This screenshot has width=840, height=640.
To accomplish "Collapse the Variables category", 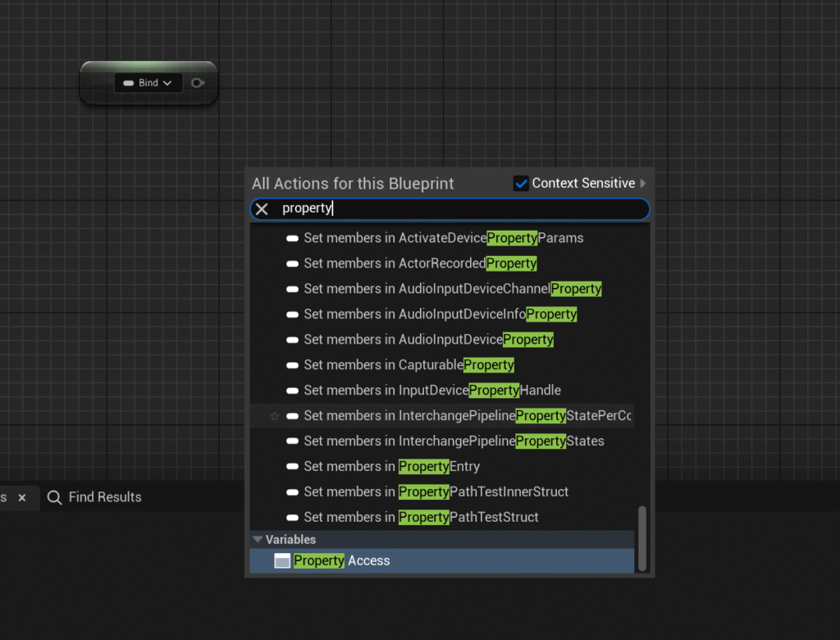I will 258,540.
